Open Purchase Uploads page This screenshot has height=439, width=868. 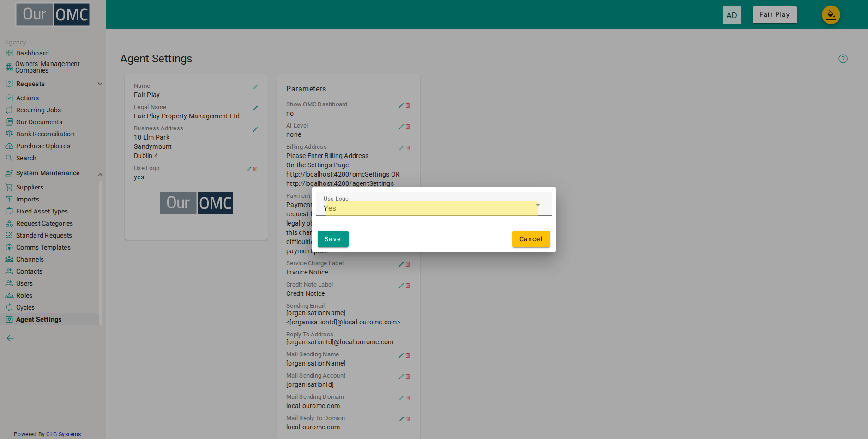pos(43,146)
